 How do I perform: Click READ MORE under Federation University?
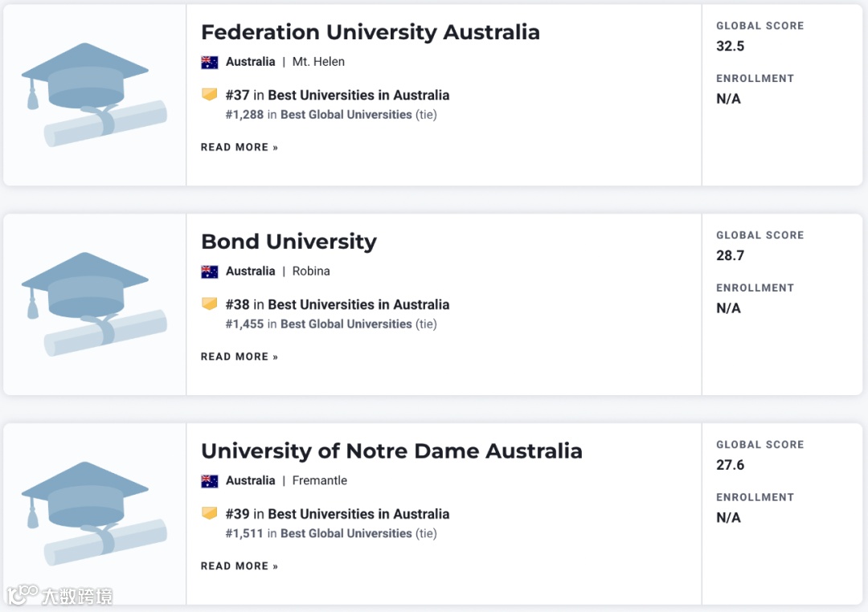(239, 148)
